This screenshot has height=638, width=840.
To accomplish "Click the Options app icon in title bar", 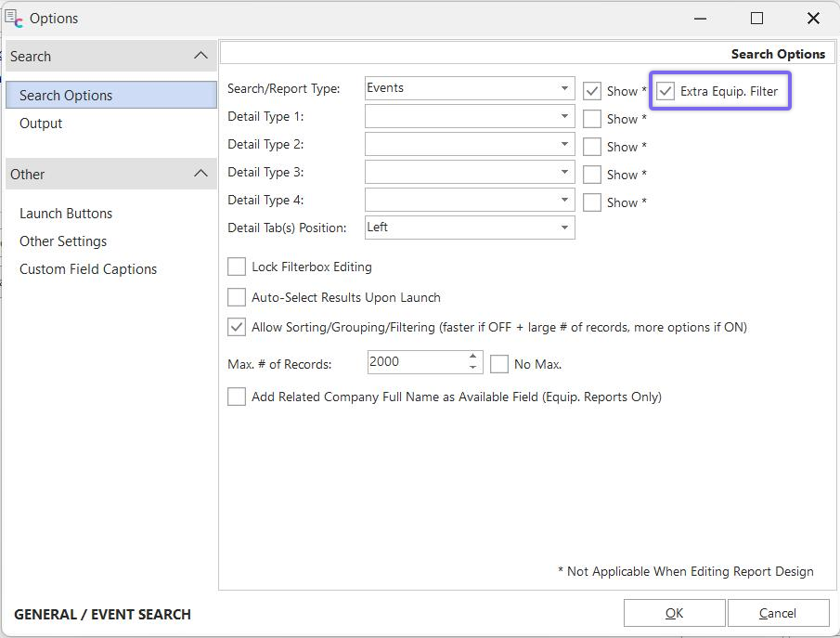I will click(14, 19).
